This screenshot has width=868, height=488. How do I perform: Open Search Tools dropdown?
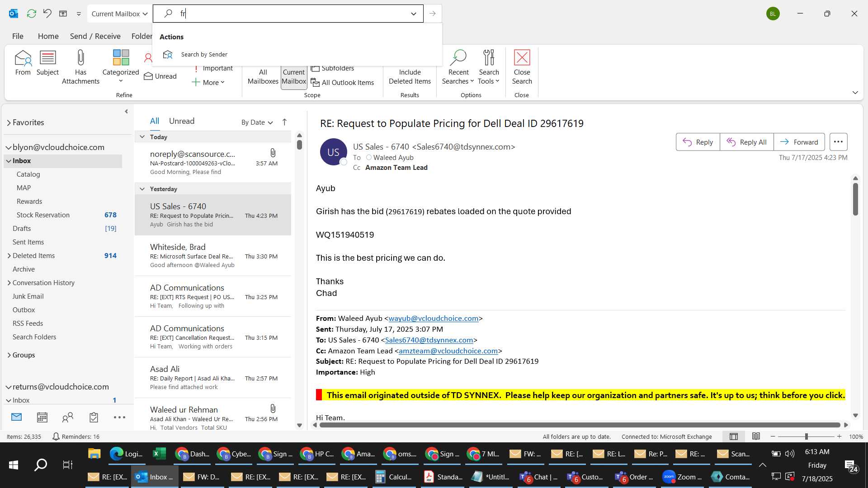coord(489,67)
